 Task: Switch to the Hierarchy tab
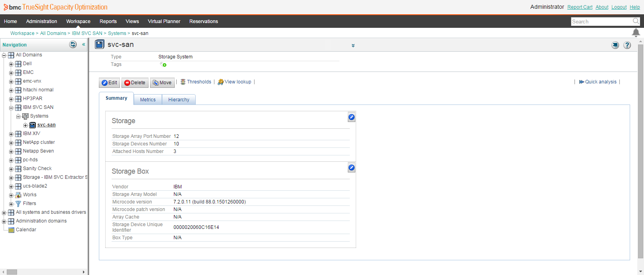click(x=179, y=100)
